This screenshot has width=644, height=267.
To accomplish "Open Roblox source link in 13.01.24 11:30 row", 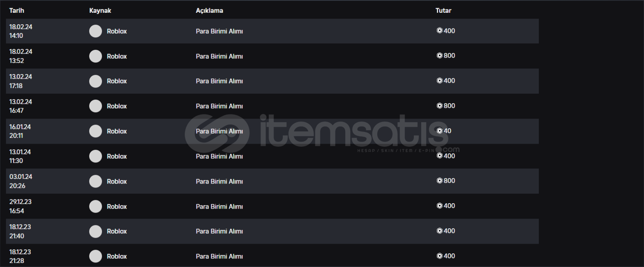I will pyautogui.click(x=117, y=156).
